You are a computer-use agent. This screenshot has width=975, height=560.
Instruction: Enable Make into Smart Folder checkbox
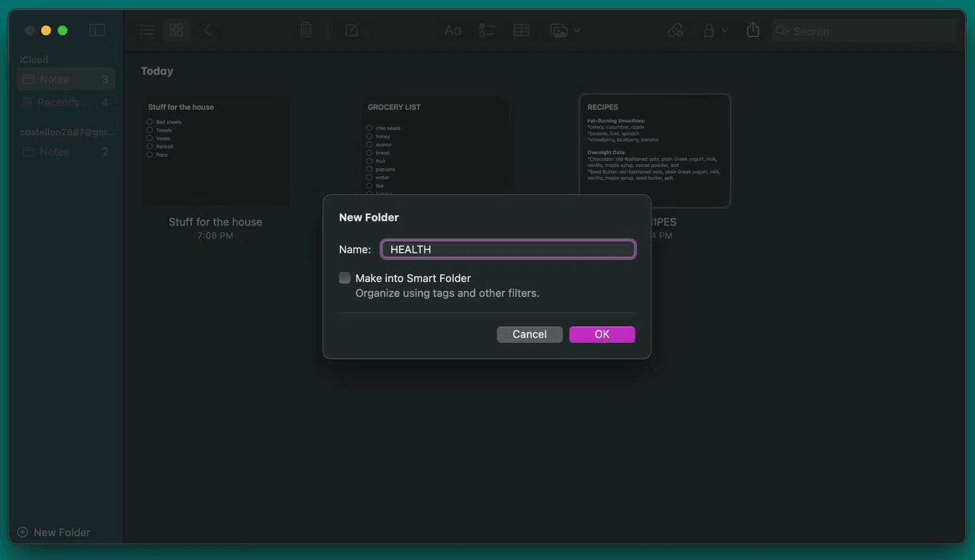(x=344, y=278)
